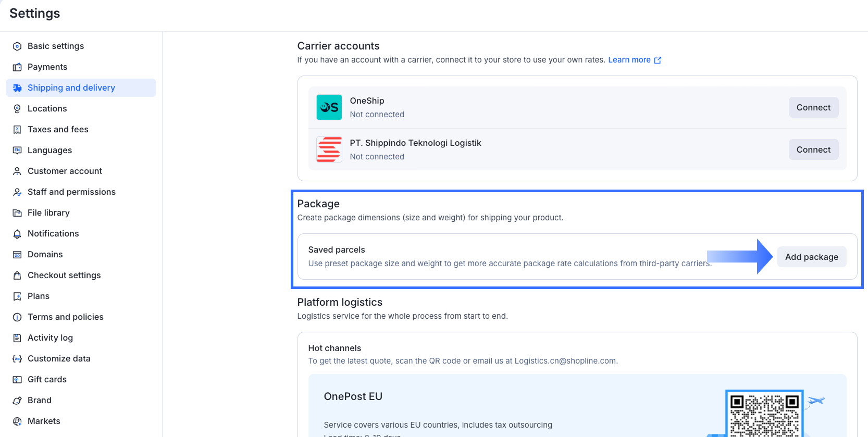Click the Taxes and fees icon

(x=17, y=130)
